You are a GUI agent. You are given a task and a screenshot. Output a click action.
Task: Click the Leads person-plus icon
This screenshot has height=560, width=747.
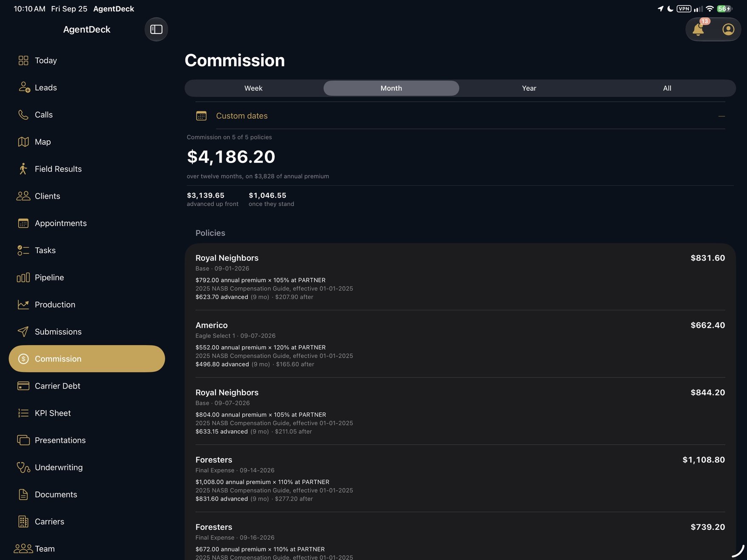[x=24, y=87]
